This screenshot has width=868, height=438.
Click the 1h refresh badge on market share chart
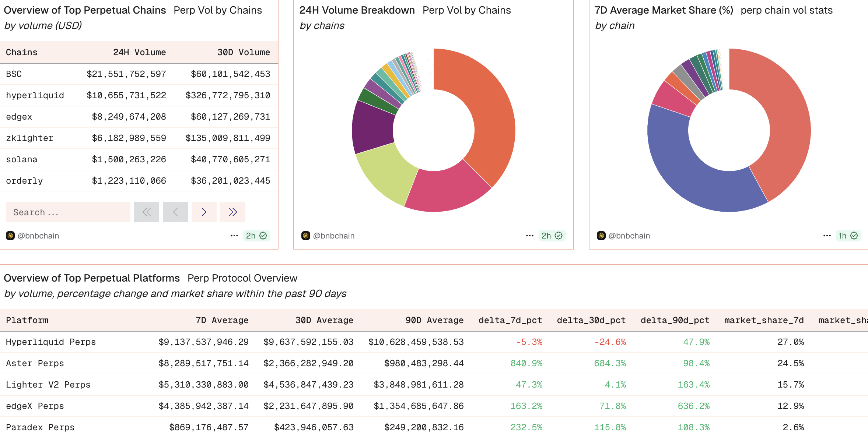point(848,236)
